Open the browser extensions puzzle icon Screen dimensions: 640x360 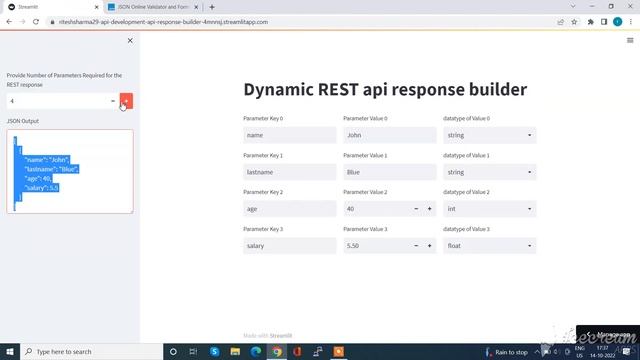591,22
